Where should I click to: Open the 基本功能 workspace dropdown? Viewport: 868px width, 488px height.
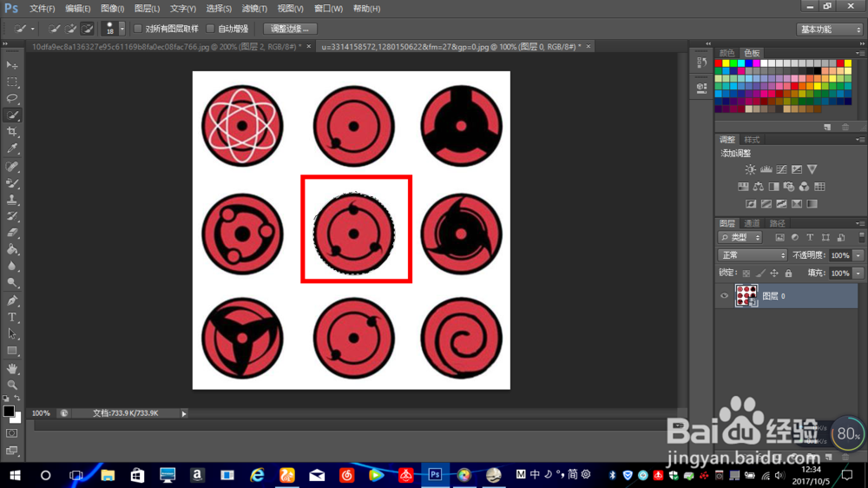[829, 30]
